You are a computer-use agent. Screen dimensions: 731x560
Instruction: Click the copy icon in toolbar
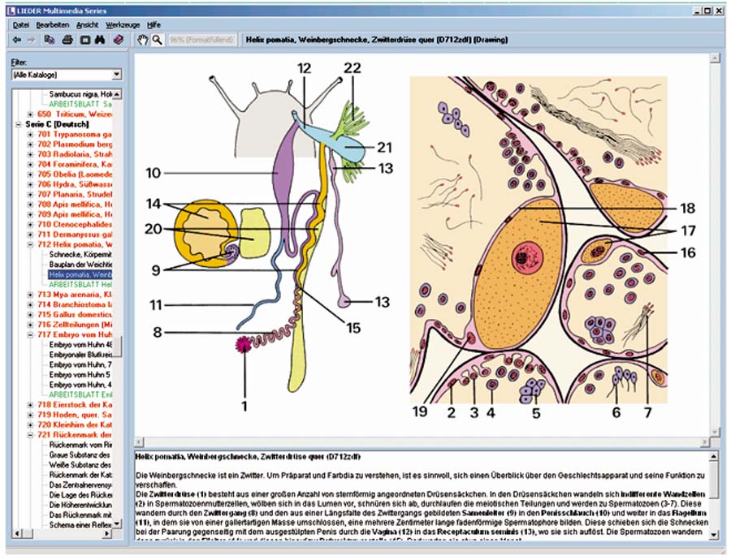coord(50,39)
